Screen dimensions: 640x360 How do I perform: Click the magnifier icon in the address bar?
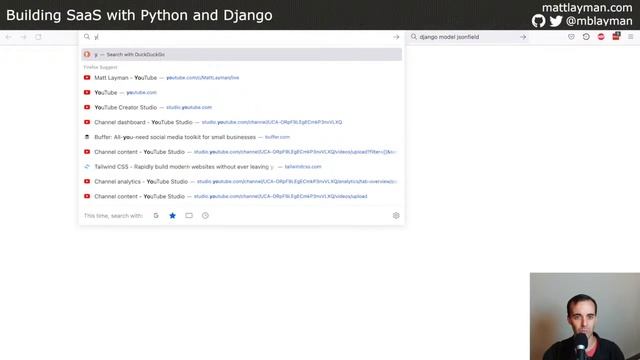pos(87,37)
